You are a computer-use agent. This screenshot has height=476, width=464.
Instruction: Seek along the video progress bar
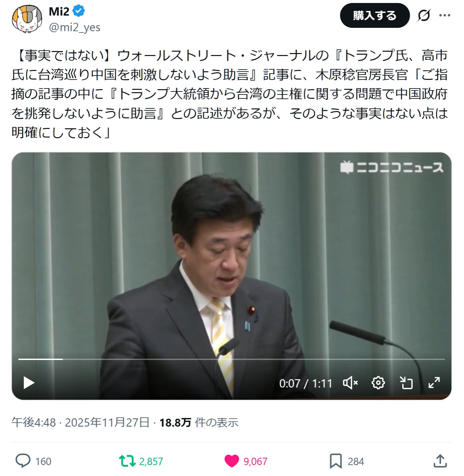pos(232,359)
